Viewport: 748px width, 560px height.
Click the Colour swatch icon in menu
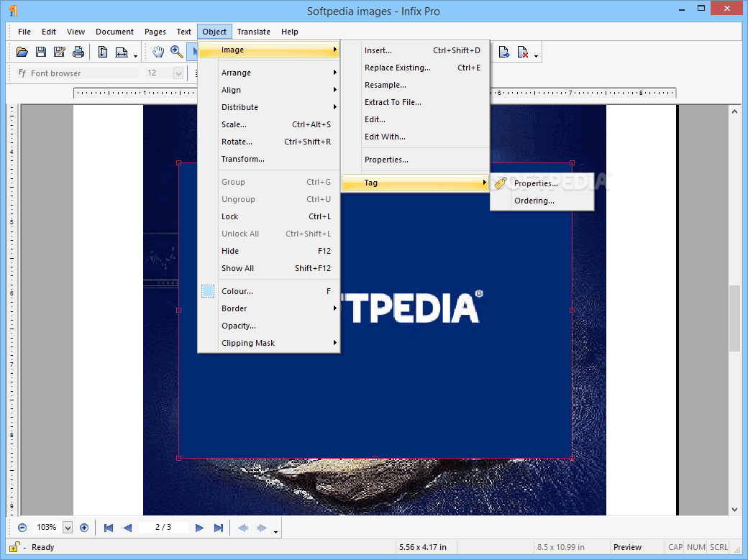(x=208, y=291)
